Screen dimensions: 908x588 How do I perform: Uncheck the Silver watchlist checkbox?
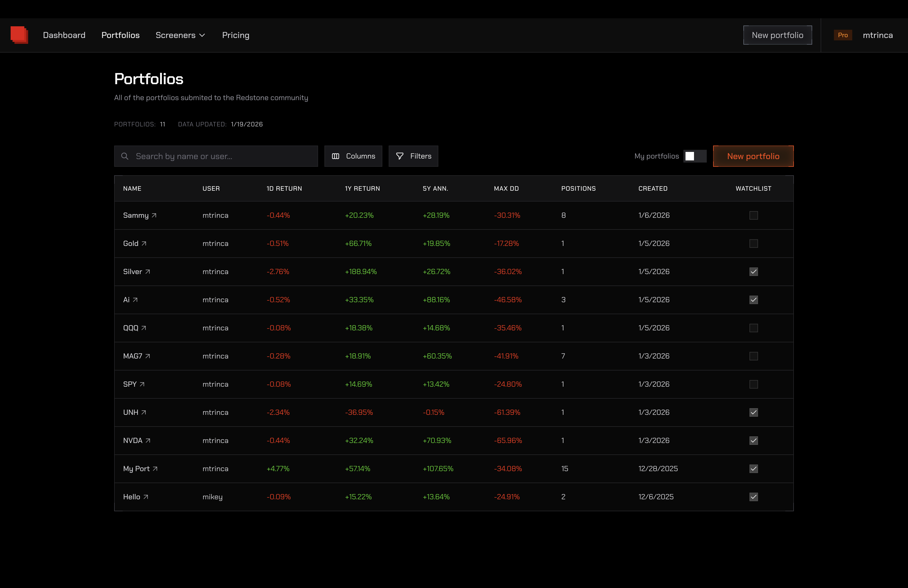click(x=753, y=272)
